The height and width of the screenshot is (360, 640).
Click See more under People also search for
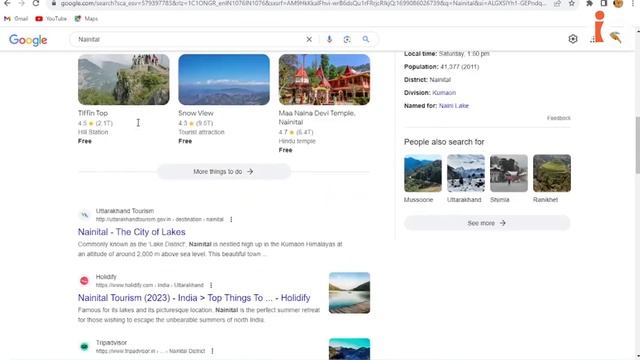pyautogui.click(x=487, y=223)
